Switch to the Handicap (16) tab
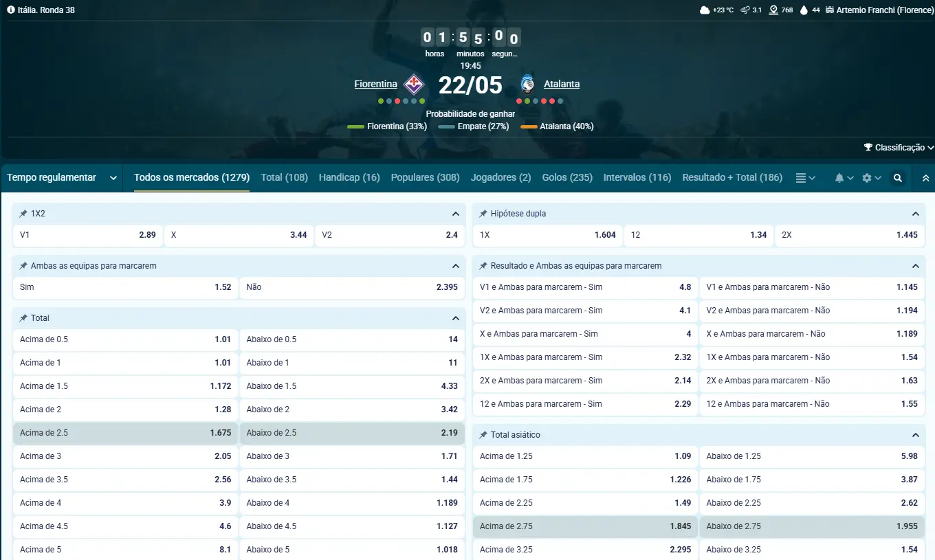 [349, 177]
